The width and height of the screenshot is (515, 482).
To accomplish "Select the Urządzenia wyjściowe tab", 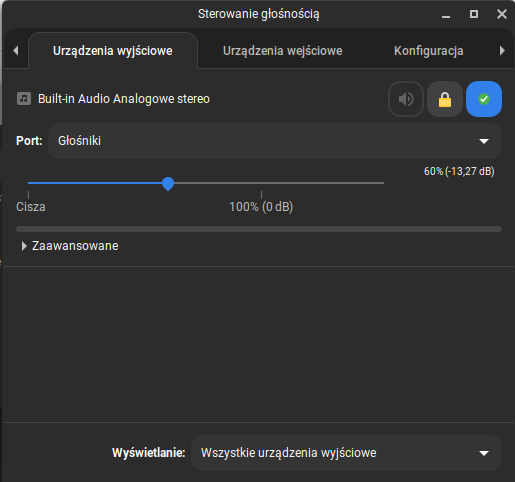I will [x=113, y=51].
